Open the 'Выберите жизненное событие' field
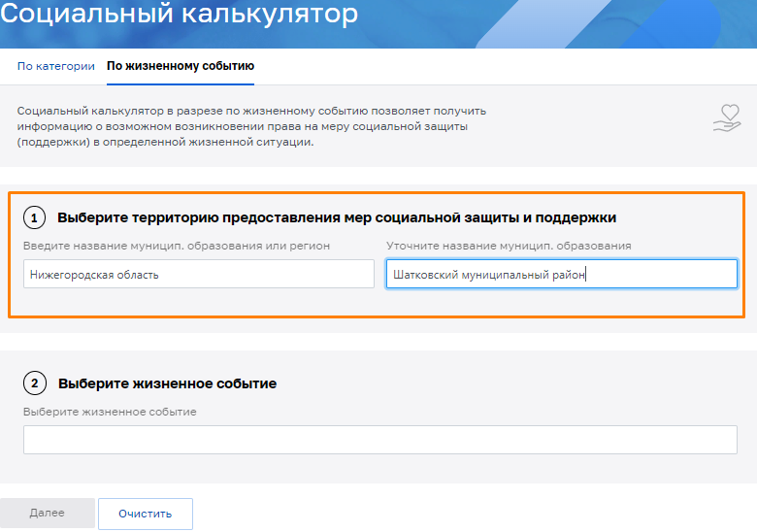Screen dimensions: 757x532 (x=380, y=440)
